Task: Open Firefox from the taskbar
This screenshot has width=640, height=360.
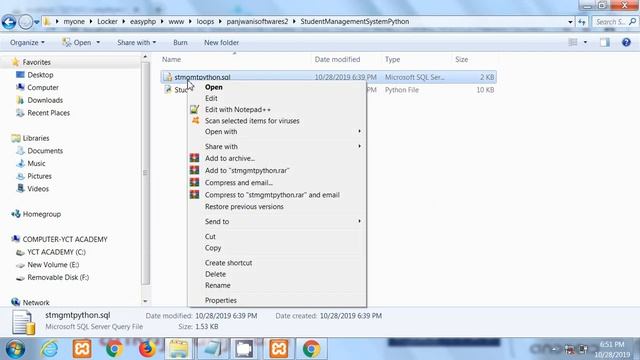Action: point(147,349)
